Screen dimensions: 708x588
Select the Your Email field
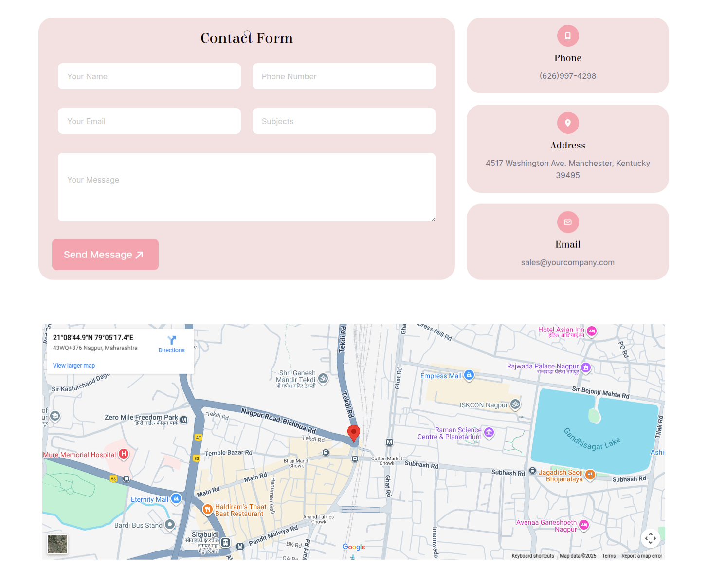(x=149, y=121)
